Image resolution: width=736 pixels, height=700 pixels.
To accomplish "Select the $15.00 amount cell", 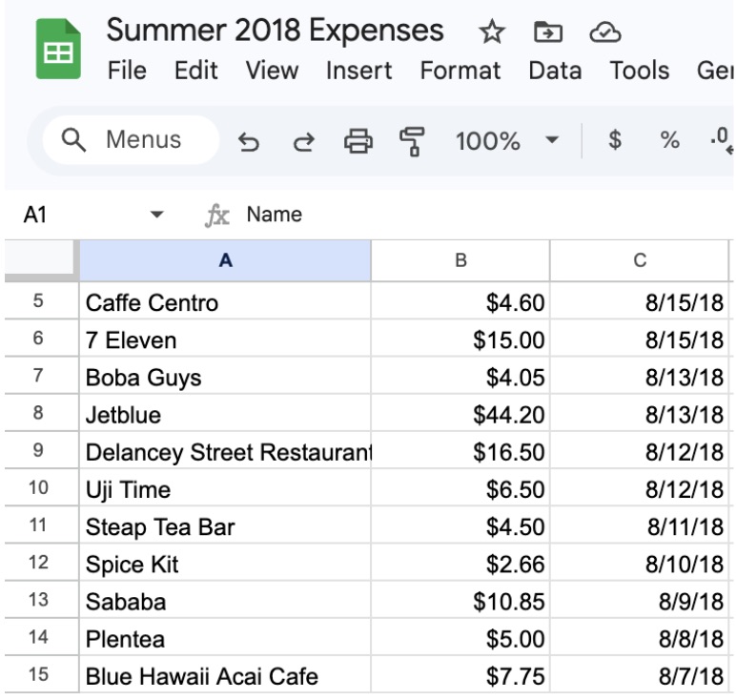I will pyautogui.click(x=460, y=339).
